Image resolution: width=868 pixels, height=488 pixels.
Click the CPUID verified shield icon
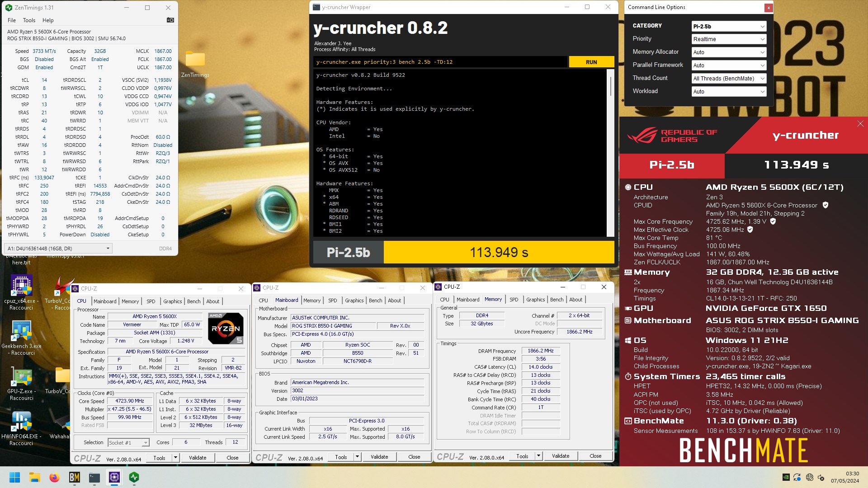(x=825, y=205)
